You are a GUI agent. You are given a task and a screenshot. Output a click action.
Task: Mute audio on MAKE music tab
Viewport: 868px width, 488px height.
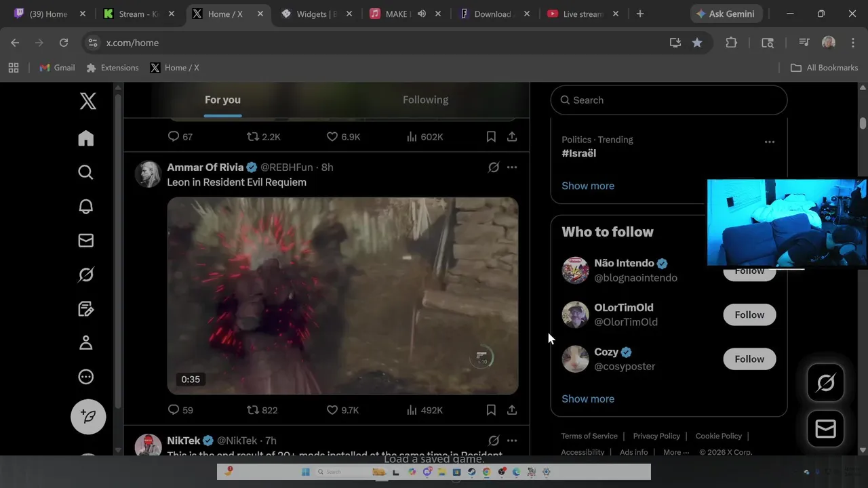(x=422, y=14)
